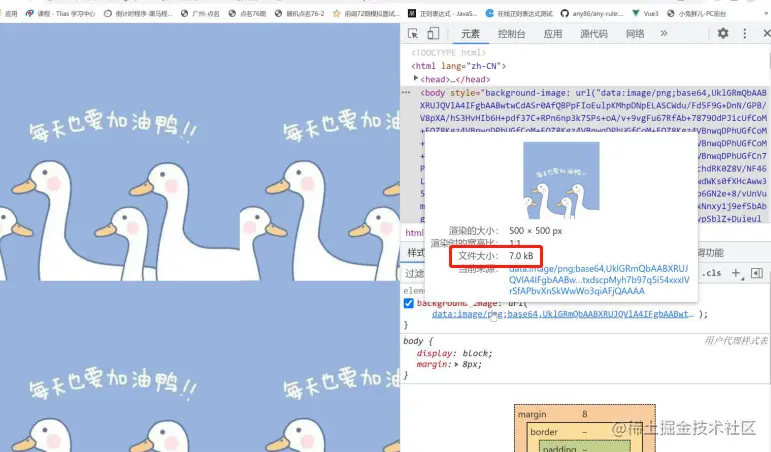Click the html breadcrumb in the Elements panel
771x452 pixels.
click(x=414, y=233)
